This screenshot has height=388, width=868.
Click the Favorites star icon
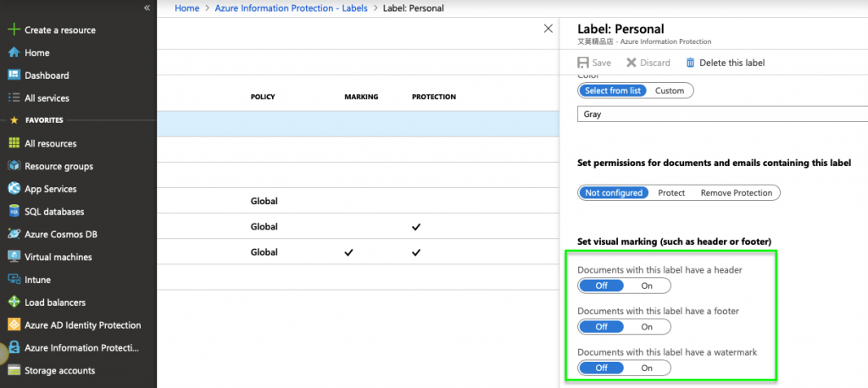point(14,120)
